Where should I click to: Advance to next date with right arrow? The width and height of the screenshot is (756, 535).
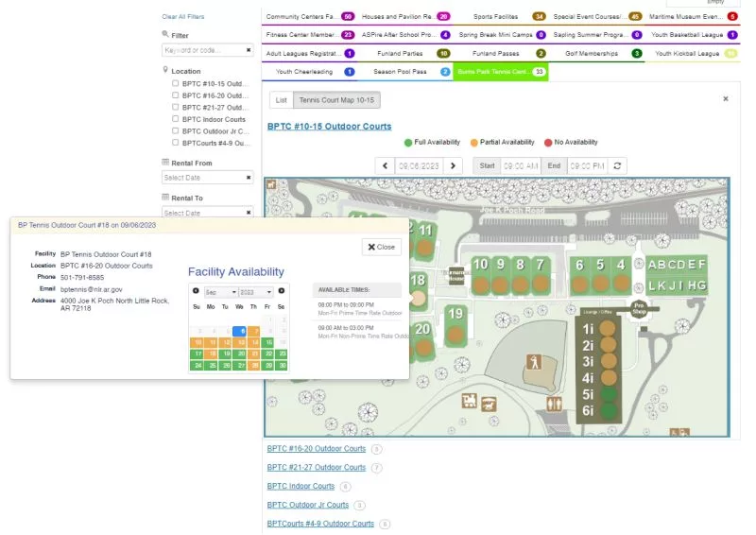454,165
